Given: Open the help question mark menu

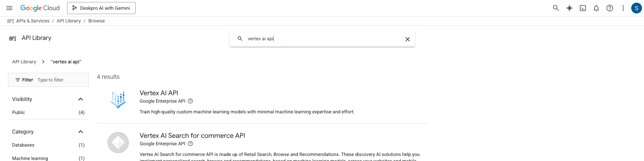Looking at the screenshot, I should [610, 8].
